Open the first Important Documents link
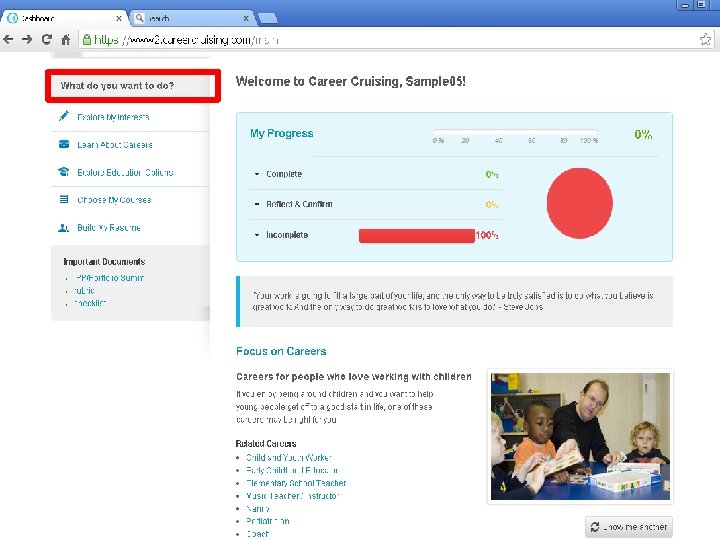This screenshot has height=540, width=720. 109,278
